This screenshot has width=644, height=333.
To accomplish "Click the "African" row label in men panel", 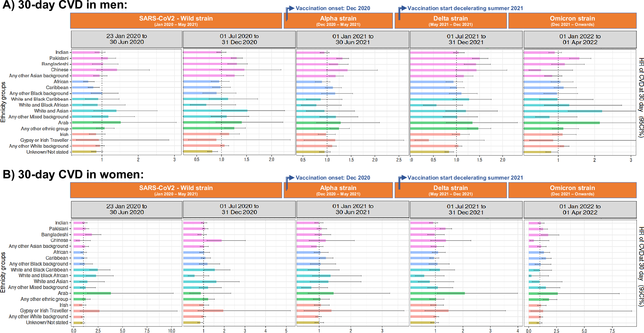I will tap(61, 81).
